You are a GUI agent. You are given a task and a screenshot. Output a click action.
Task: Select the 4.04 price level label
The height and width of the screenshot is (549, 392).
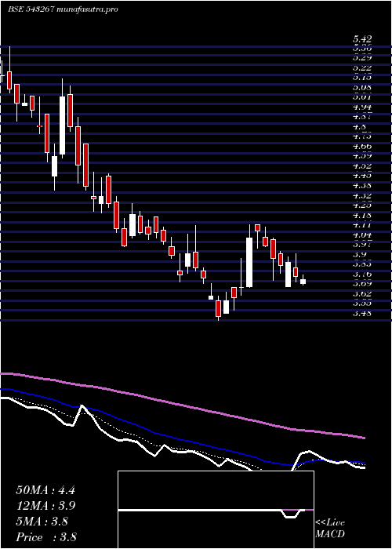(x=362, y=235)
